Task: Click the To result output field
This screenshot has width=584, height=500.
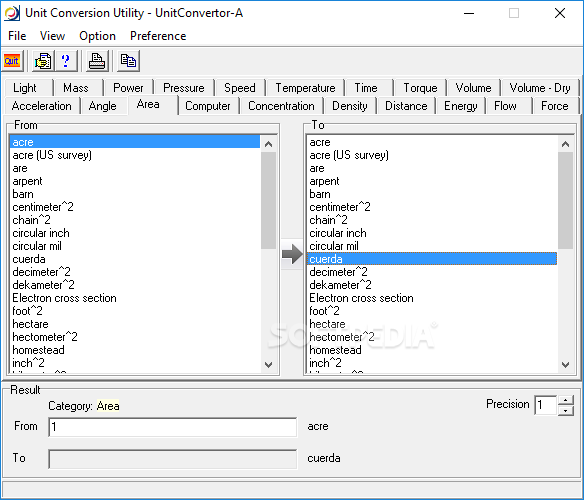Action: pos(173,459)
